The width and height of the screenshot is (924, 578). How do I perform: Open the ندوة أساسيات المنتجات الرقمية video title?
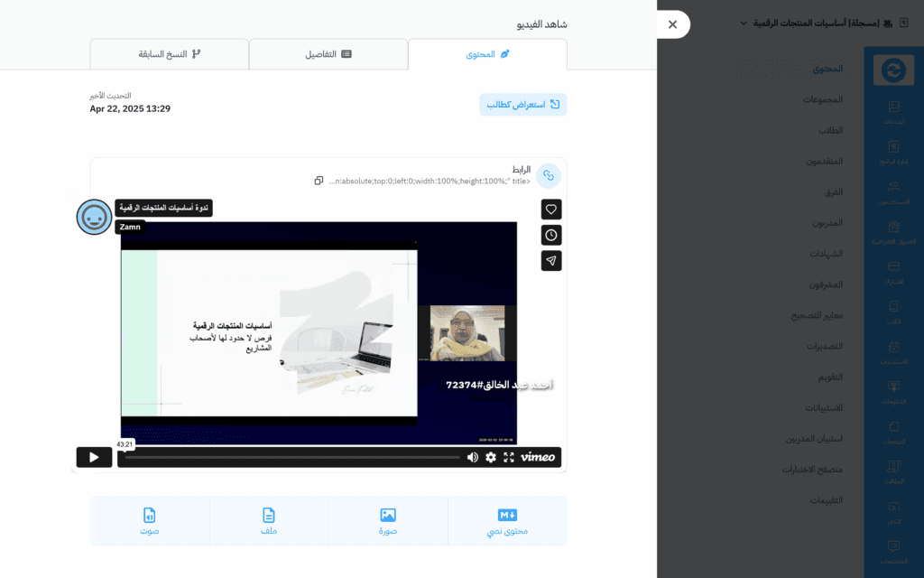click(x=164, y=208)
